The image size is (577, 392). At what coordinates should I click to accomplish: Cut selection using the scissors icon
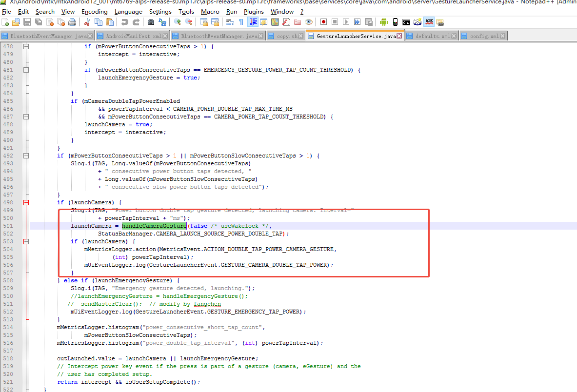(x=87, y=22)
